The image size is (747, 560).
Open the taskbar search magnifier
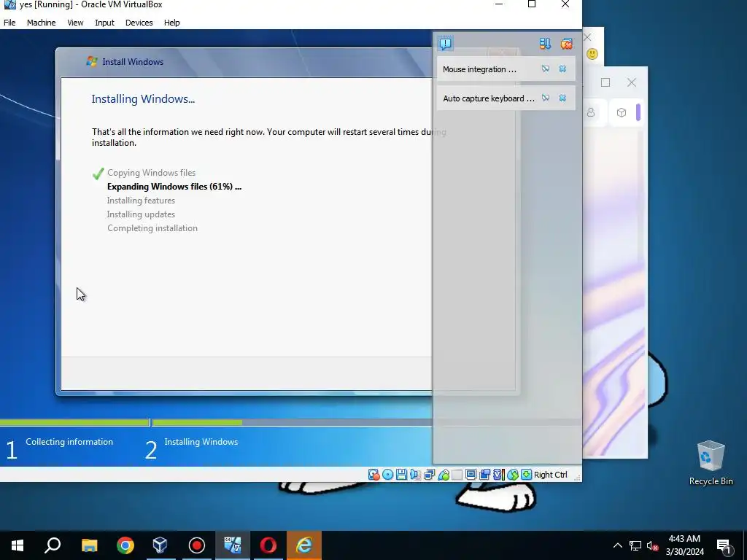[x=53, y=545]
